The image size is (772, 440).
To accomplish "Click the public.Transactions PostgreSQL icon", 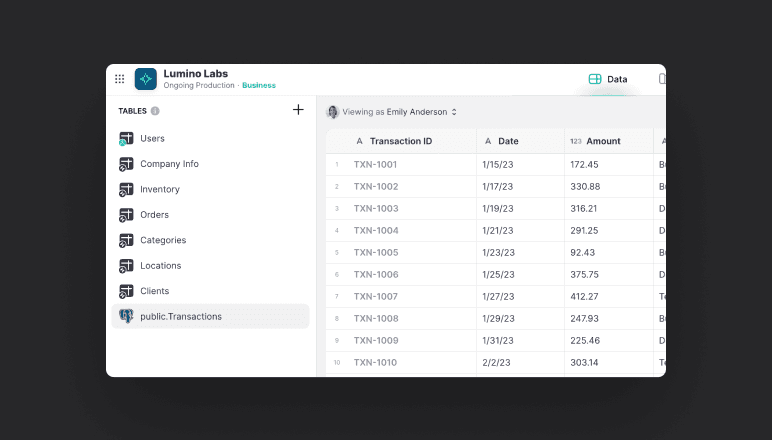I will [126, 316].
